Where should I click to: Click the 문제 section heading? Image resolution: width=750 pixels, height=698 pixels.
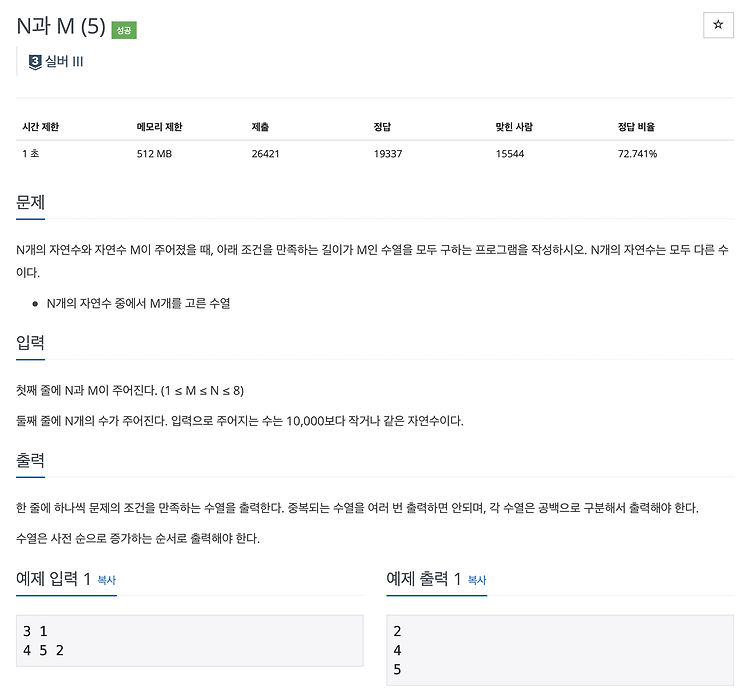pyautogui.click(x=31, y=202)
